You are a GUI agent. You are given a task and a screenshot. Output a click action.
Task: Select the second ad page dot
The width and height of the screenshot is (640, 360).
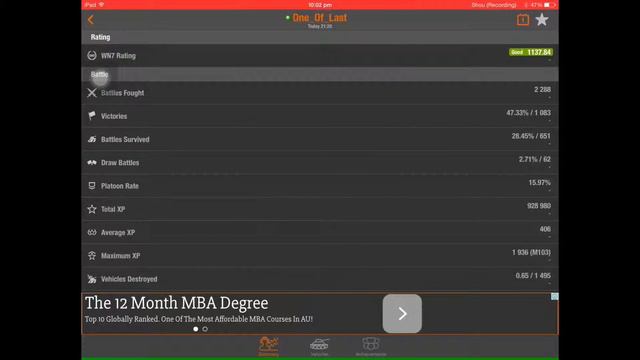coord(205,329)
